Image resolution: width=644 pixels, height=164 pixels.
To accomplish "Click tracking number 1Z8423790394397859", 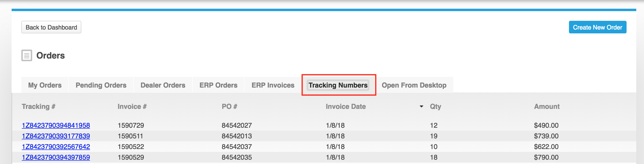I will [56, 157].
